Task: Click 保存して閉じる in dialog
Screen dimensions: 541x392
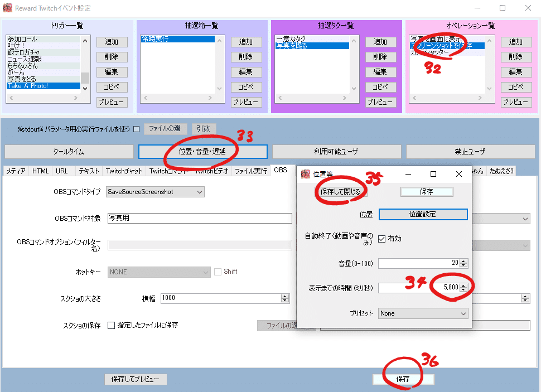Action: 341,192
